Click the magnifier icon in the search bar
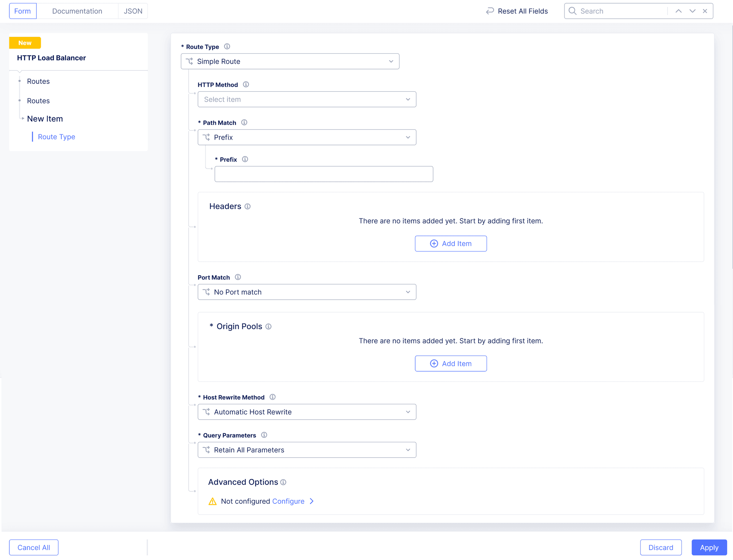Screen dimensions: 733x560 point(573,11)
